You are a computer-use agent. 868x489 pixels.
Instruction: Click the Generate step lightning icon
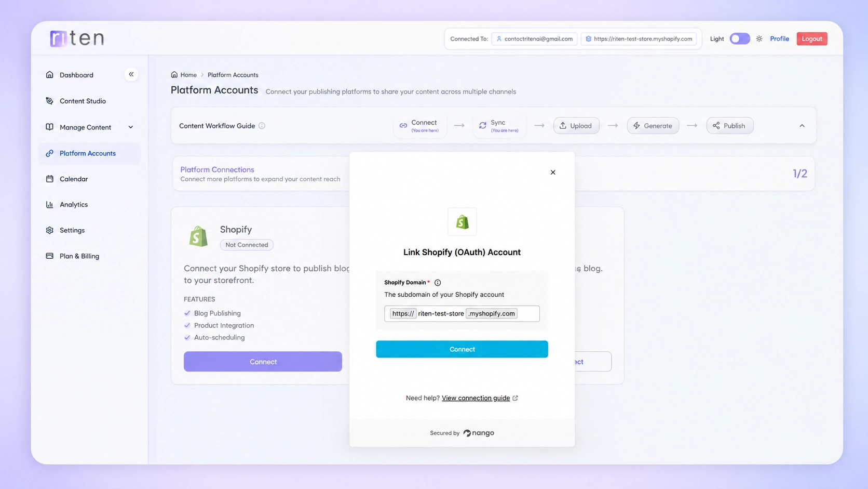[636, 126]
